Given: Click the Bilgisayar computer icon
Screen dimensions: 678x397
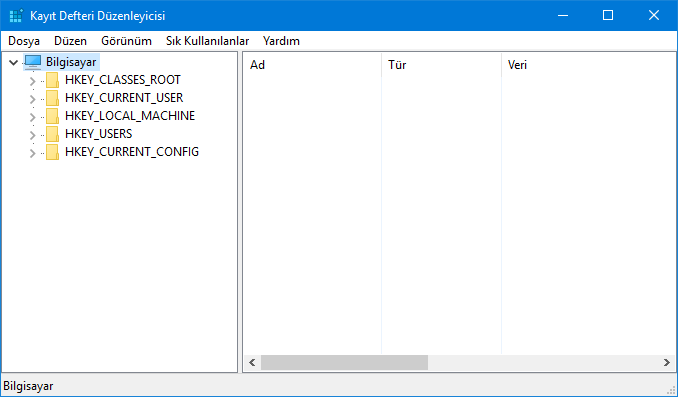Looking at the screenshot, I should tap(33, 62).
